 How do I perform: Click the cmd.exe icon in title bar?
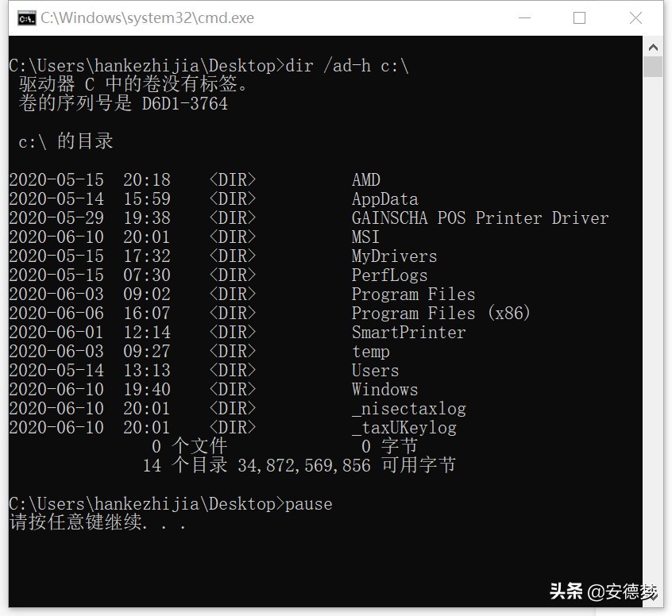click(26, 17)
